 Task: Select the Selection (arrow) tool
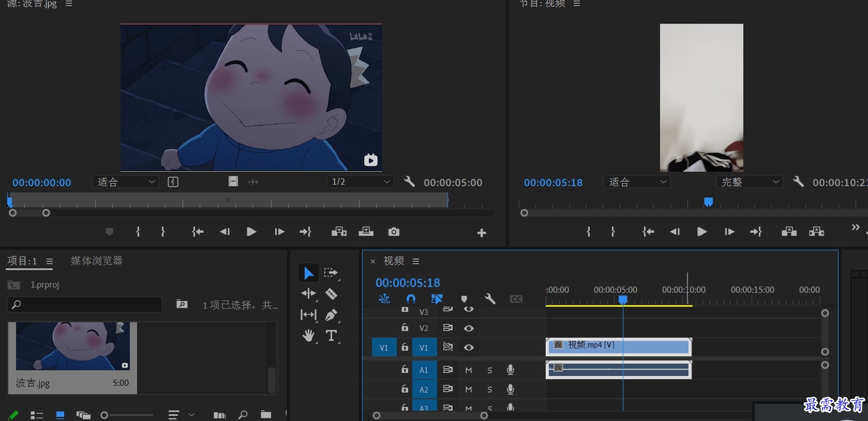[308, 273]
